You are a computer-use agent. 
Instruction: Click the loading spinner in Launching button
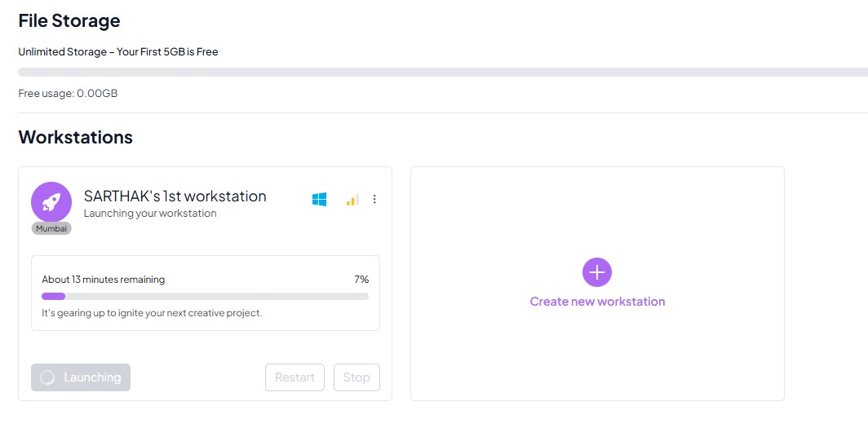point(47,377)
